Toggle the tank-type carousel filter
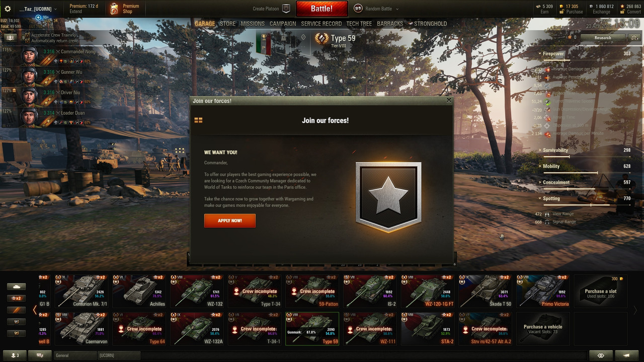This screenshot has width=644, height=362. click(x=17, y=287)
